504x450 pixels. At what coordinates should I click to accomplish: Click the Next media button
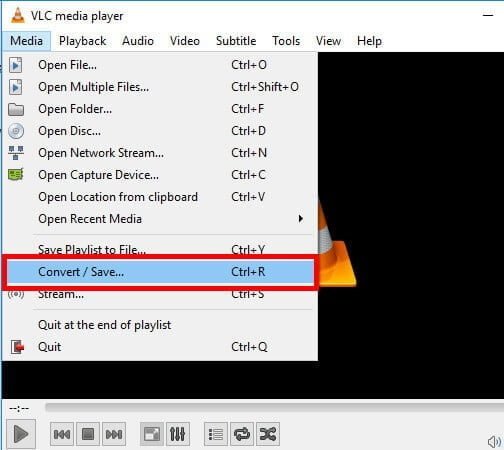114,434
